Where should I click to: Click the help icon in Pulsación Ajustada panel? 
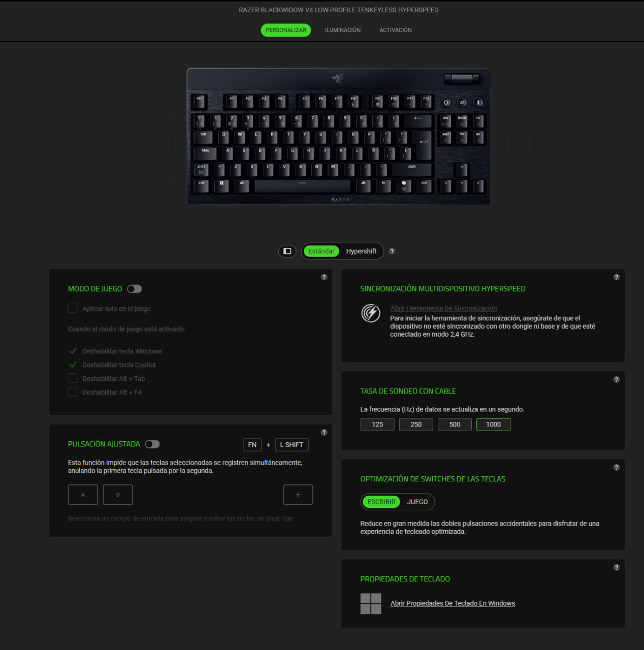coord(324,433)
